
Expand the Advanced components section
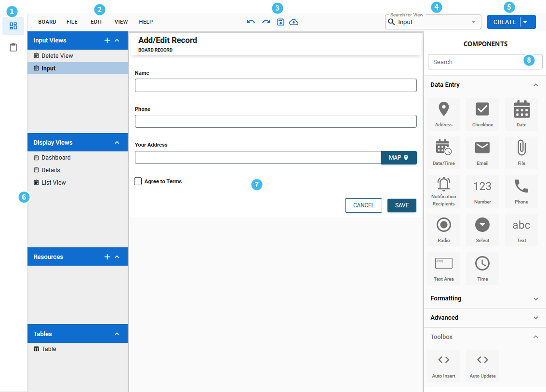pos(535,318)
